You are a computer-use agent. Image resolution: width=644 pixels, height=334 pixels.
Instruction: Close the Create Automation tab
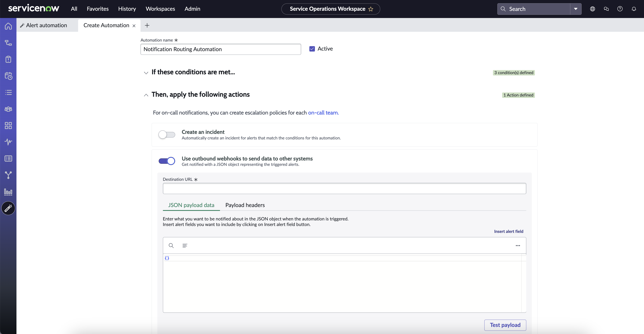[x=134, y=25]
